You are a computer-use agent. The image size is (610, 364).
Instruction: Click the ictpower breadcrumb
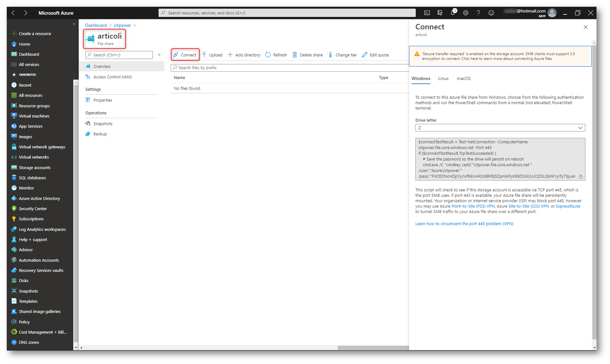click(122, 25)
